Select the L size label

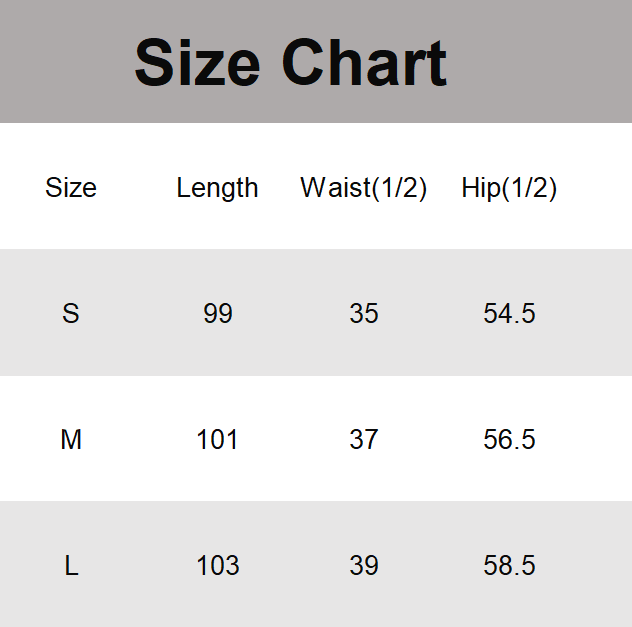click(x=71, y=566)
